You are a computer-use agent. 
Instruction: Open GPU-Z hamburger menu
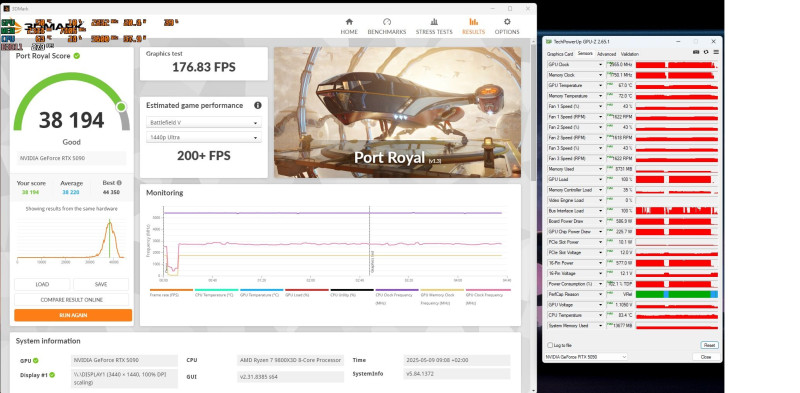coord(716,52)
